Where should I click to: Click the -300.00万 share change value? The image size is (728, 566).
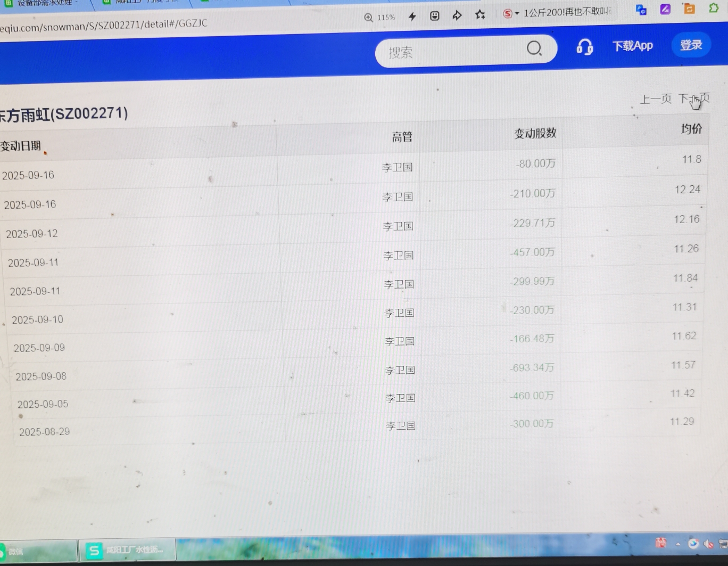click(532, 424)
